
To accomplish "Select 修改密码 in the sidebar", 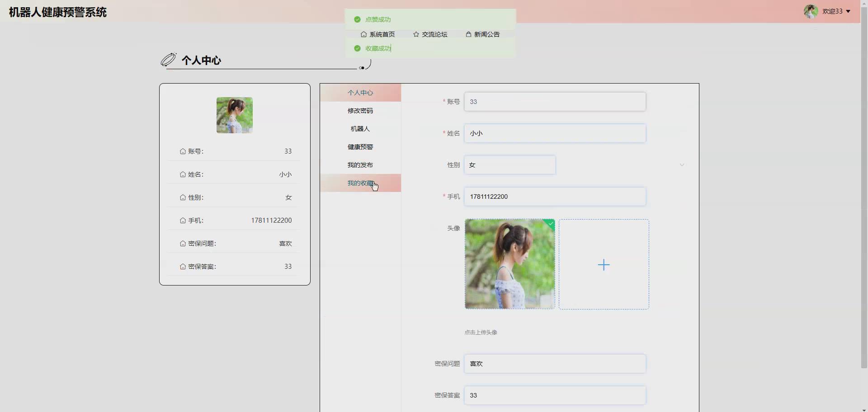I will 360,110.
